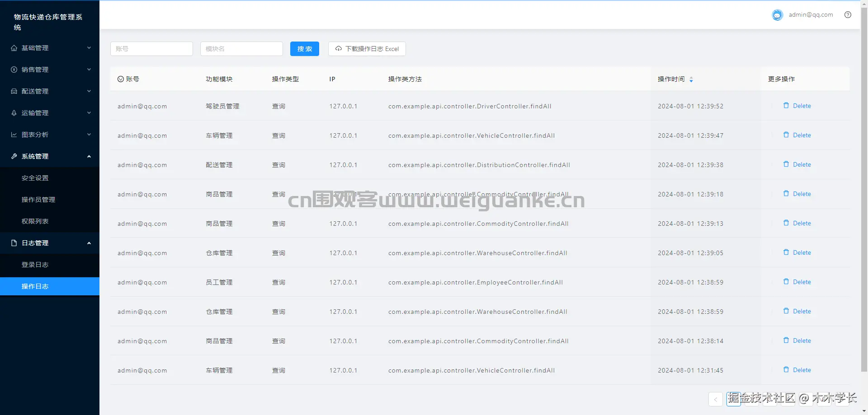Viewport: 868px width, 415px height.
Task: Click the user avatar icon
Action: point(777,15)
